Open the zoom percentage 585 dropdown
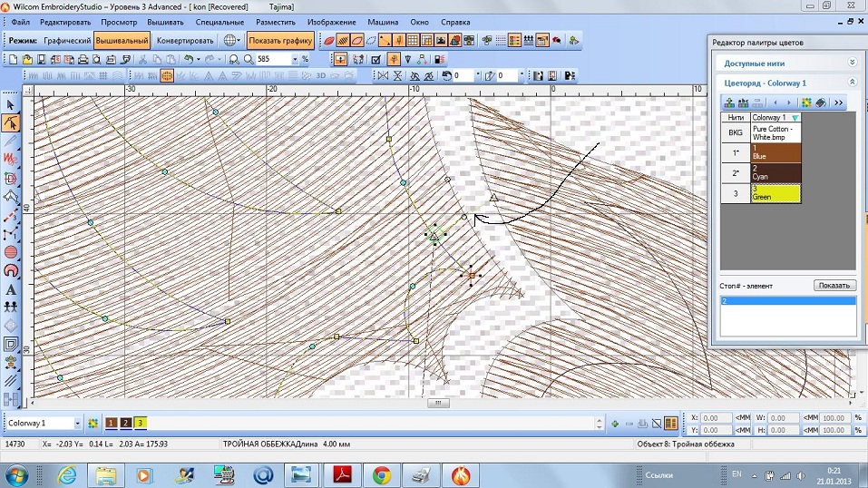Viewport: 868px width, 488px height. (x=295, y=59)
